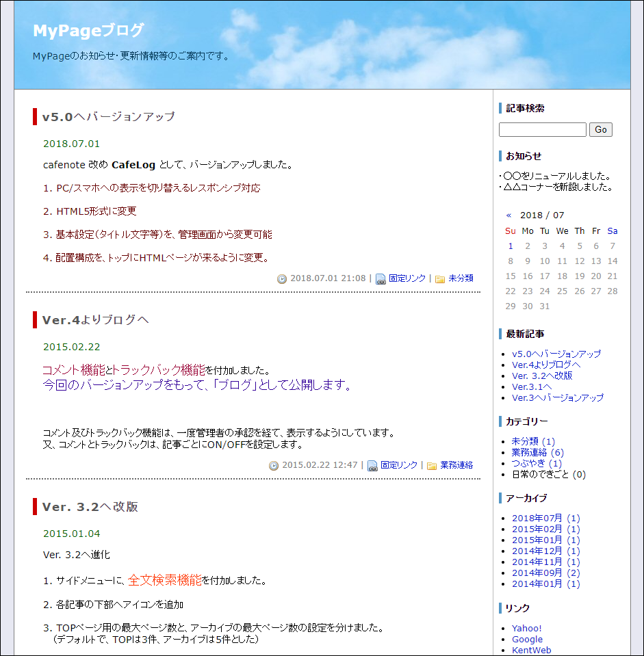The image size is (644, 656).
Task: Go to previous month in calendar
Action: click(508, 215)
